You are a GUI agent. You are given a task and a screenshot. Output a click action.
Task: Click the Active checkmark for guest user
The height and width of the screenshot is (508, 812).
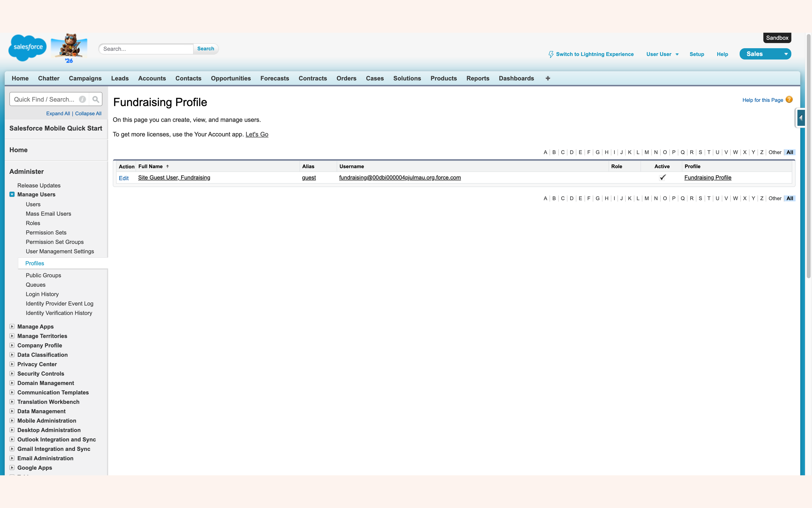pos(662,178)
